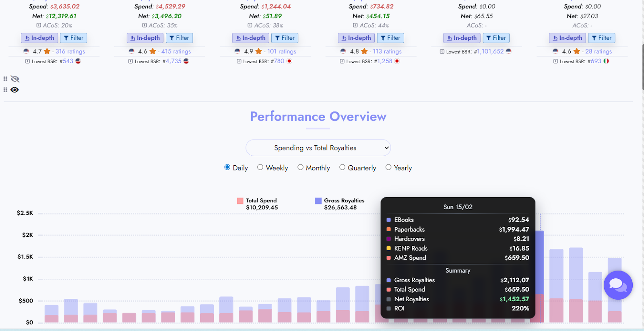Toggle the Gross Royalties legend swatch

tap(318, 201)
